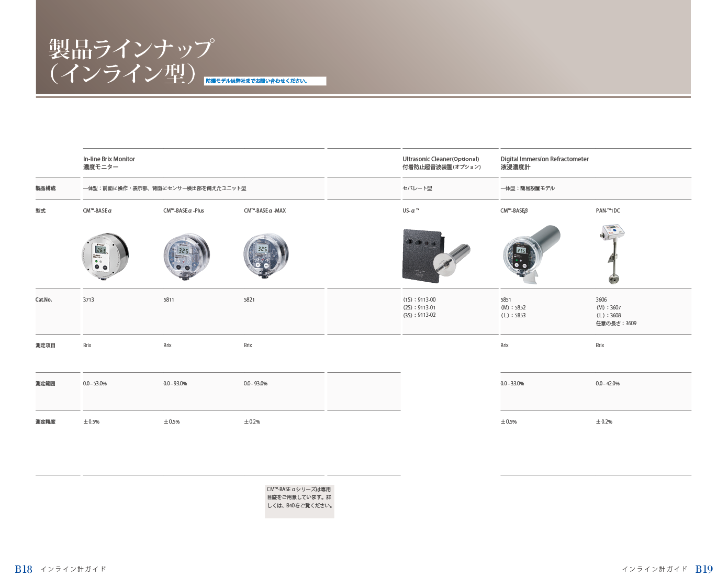Click the 測定精度 row label

[46, 421]
